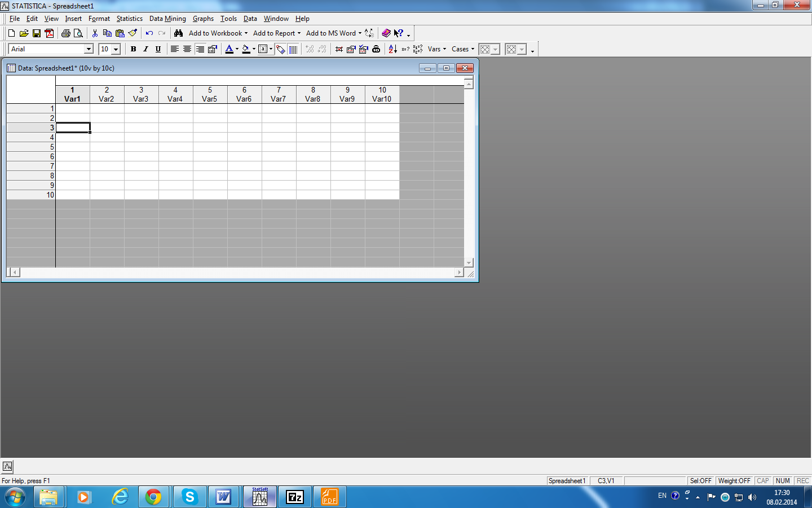Open the Format menu
The width and height of the screenshot is (812, 508).
point(99,19)
